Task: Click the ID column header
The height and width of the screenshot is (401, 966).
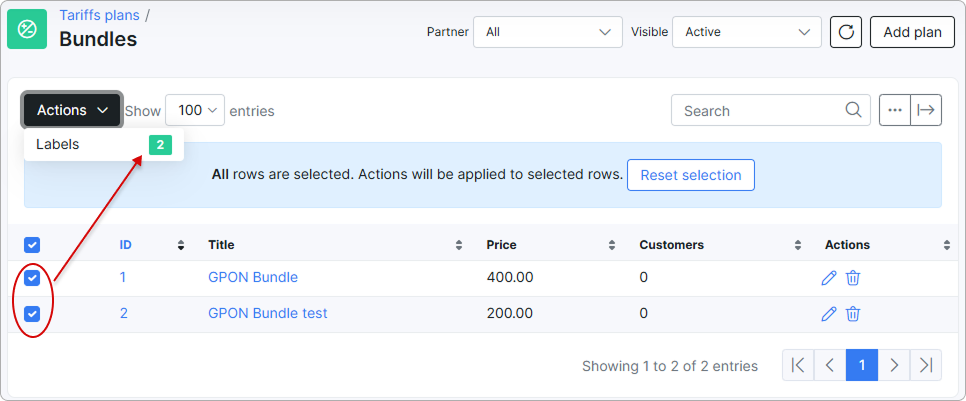Action: click(x=126, y=245)
